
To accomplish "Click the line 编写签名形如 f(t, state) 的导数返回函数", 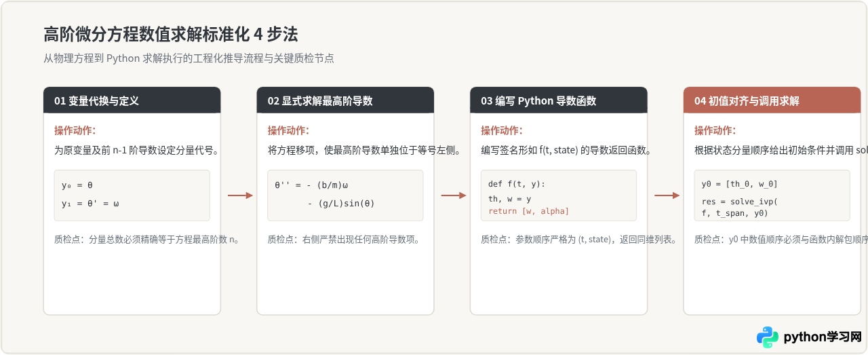I will (x=566, y=151).
